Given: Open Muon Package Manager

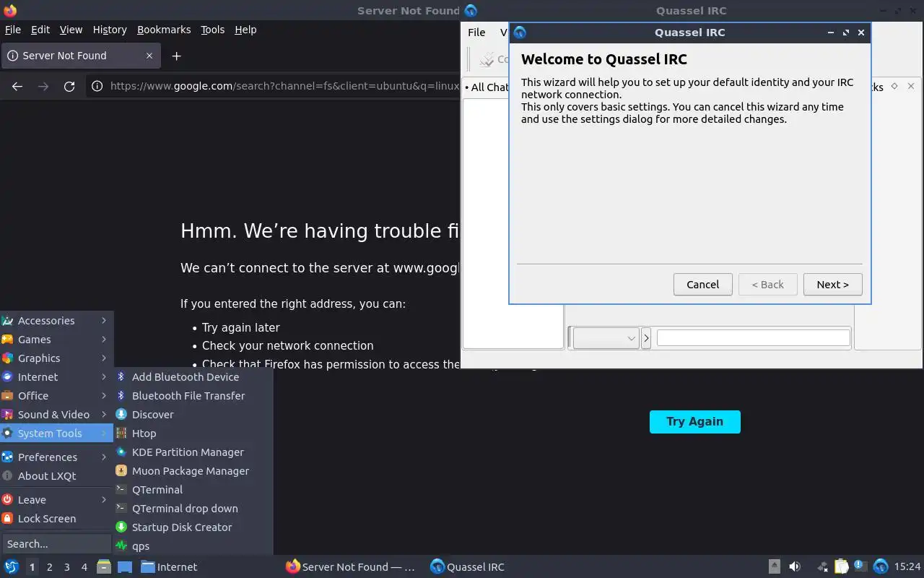Looking at the screenshot, I should click(x=193, y=471).
